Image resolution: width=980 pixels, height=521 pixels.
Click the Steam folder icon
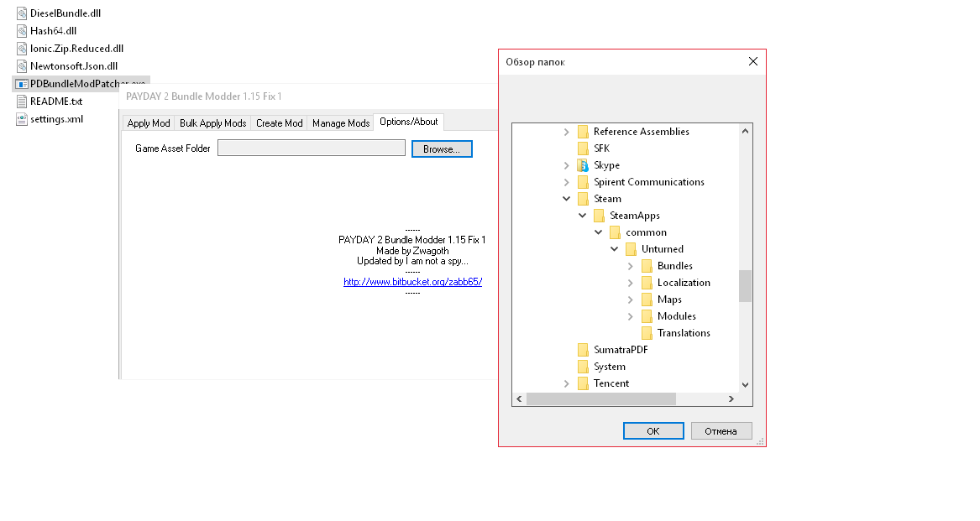coord(583,200)
